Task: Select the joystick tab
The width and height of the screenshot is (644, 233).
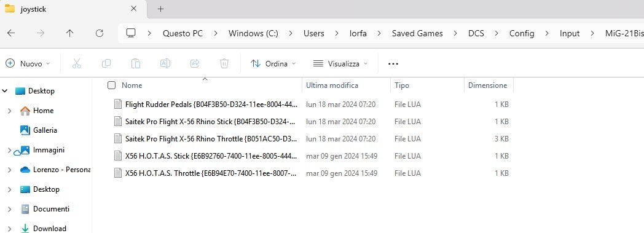Action: pyautogui.click(x=73, y=9)
